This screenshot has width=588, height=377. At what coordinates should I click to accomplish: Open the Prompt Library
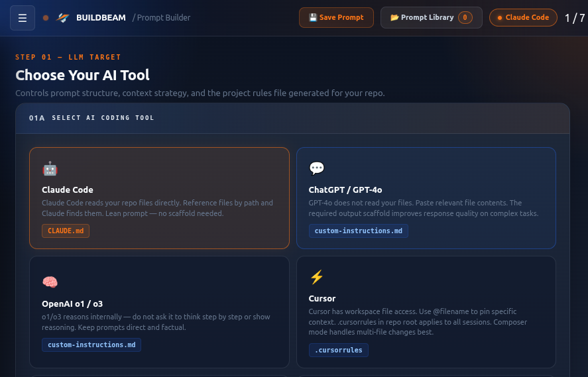pyautogui.click(x=432, y=18)
